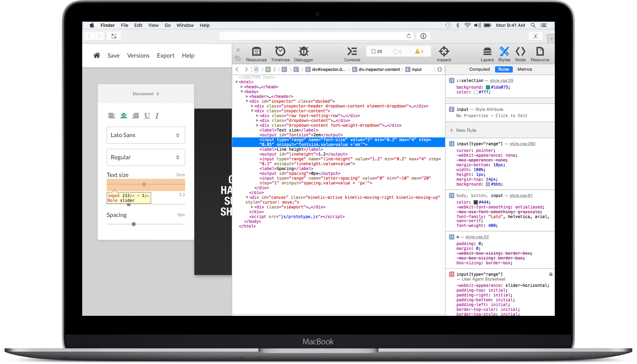637x364 pixels.
Task: Open the style.css:290 source link
Action: (x=522, y=144)
